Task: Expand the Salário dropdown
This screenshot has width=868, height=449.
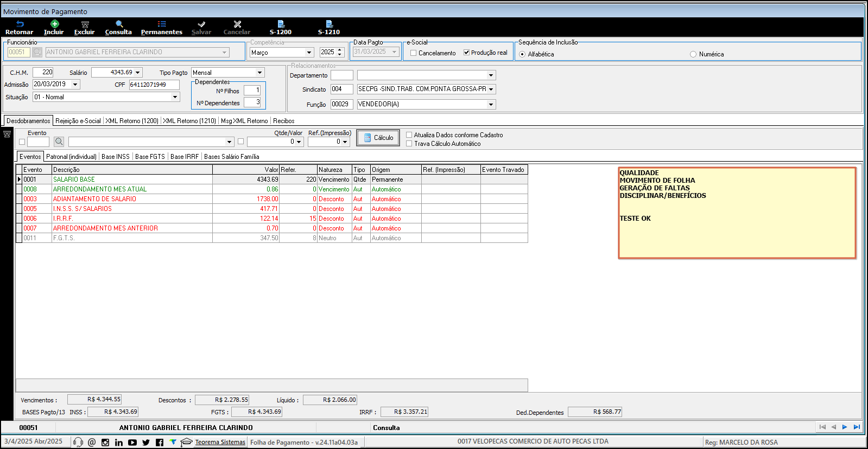Action: click(x=138, y=73)
